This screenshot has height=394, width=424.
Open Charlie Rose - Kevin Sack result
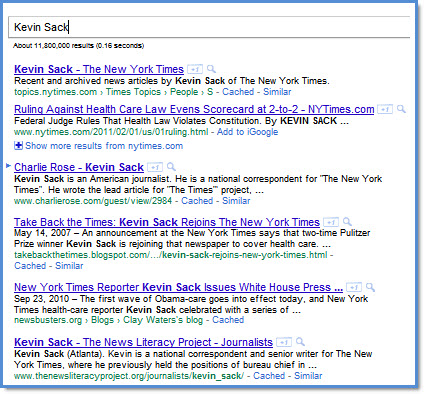(x=79, y=167)
